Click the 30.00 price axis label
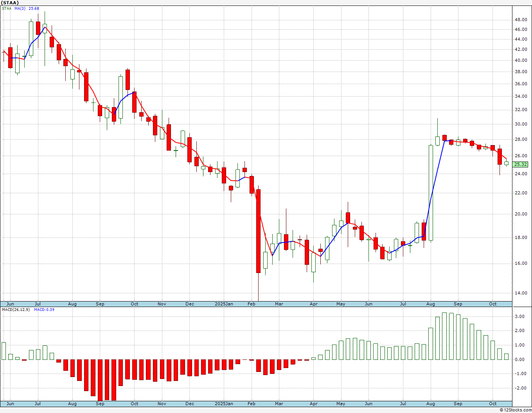This screenshot has width=532, height=413. point(520,124)
